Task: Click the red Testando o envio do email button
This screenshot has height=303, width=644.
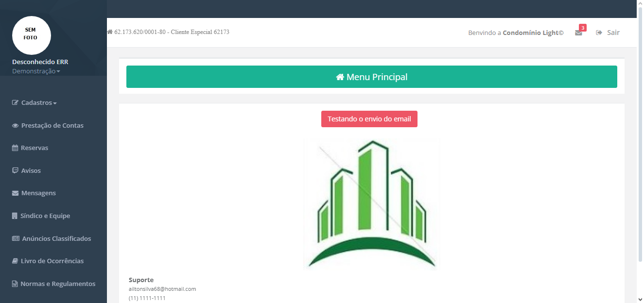Action: click(x=369, y=119)
